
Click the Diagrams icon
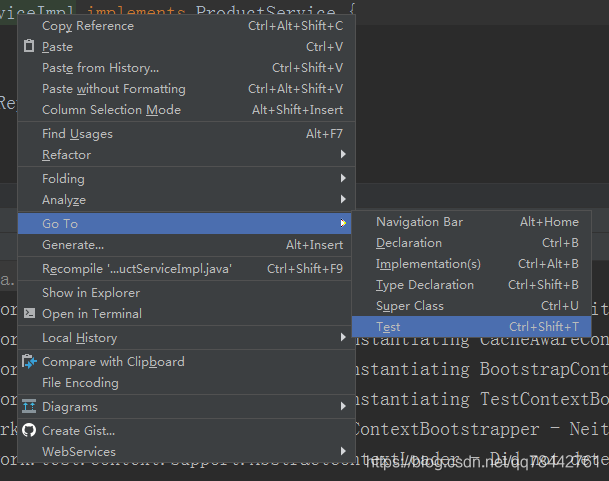point(29,407)
